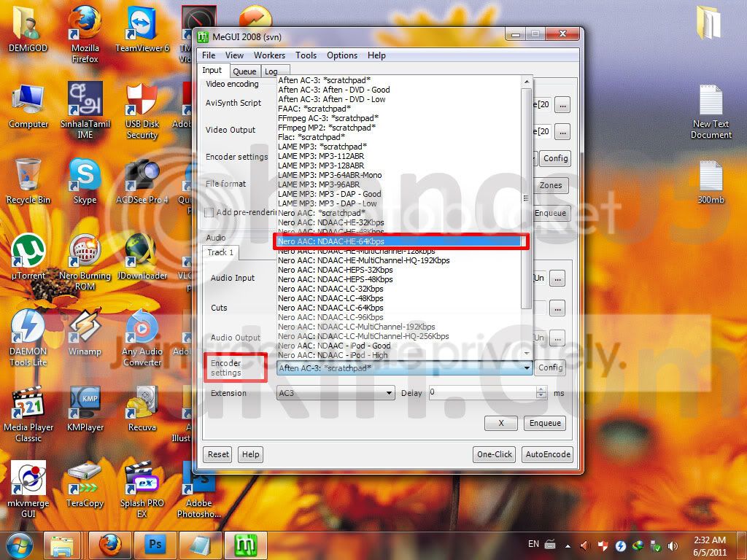Click the video Enqueue button
Image resolution: width=747 pixels, height=560 pixels.
(x=550, y=213)
